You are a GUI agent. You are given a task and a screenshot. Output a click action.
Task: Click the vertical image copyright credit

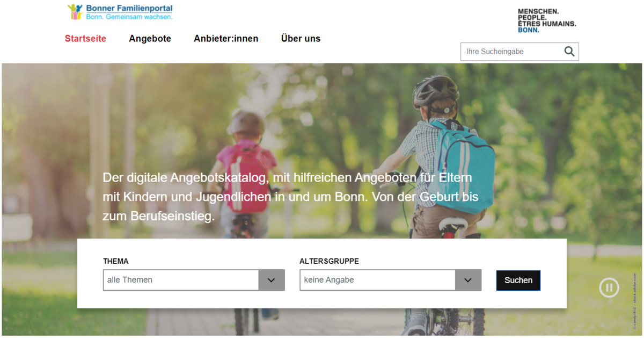pos(634,301)
